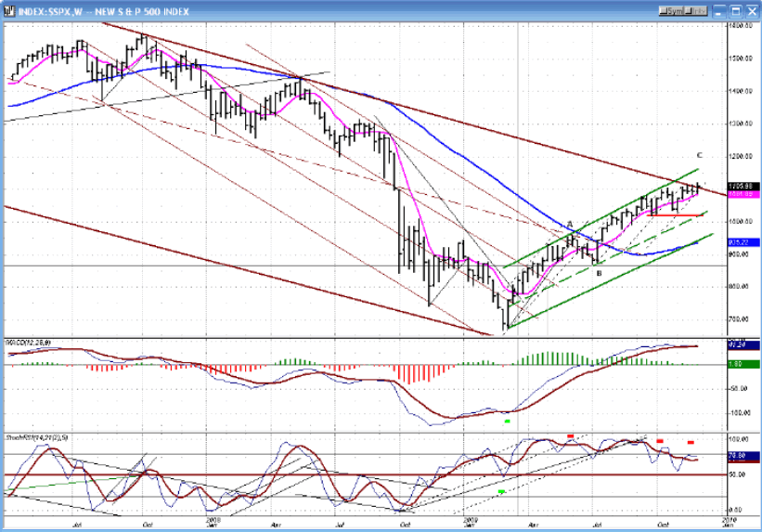762x532 pixels.
Task: Click the blue 935.22 moving average marker
Action: coord(743,241)
